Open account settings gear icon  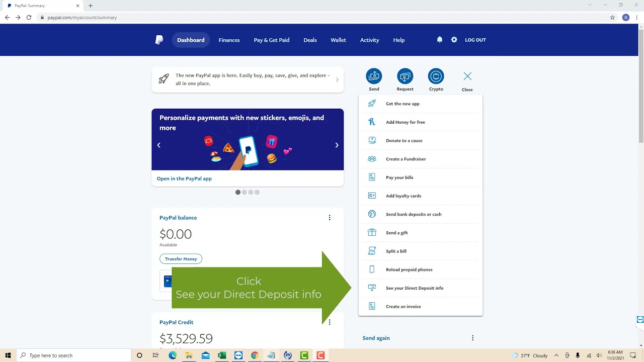pos(454,40)
